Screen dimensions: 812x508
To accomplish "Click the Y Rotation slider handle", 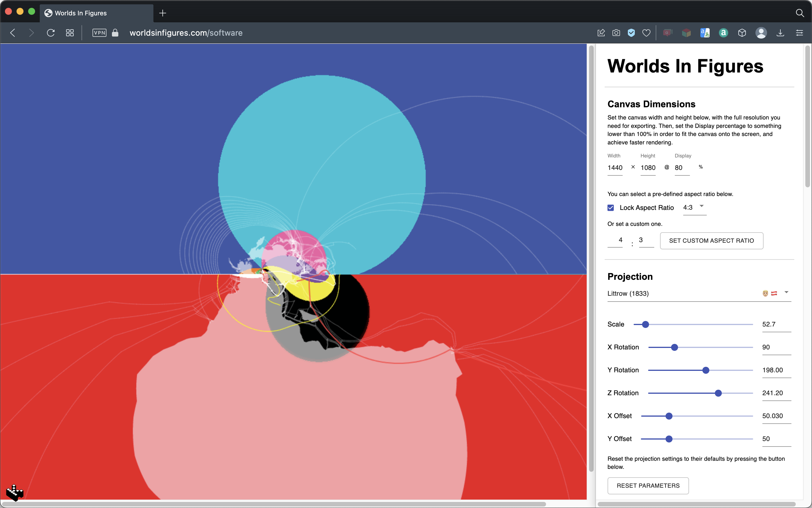I will click(706, 370).
